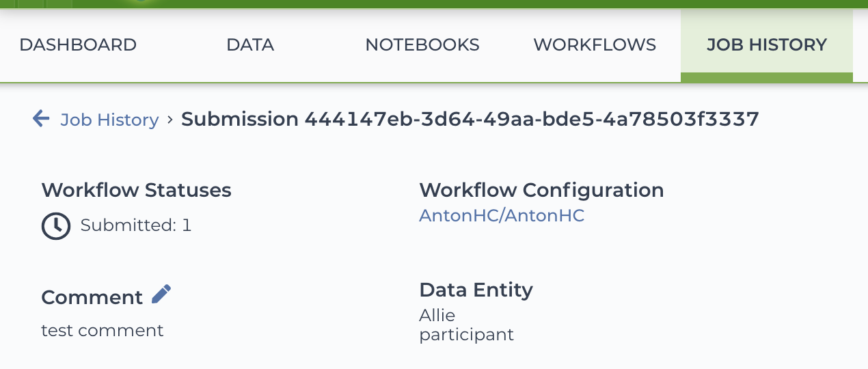Click the Data Entity heading
Screen dimensions: 868x369
[x=476, y=290]
